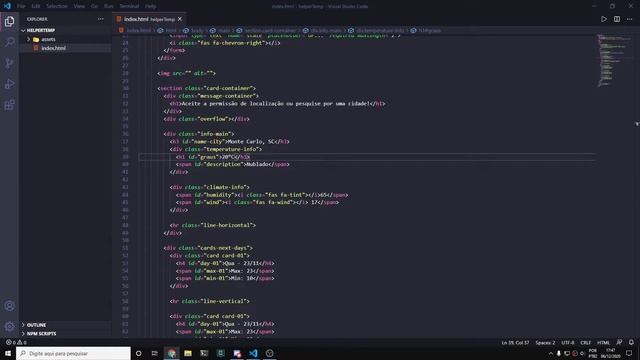Click the VS Code logo in title bar
Viewport: 640px width, 360px height.
point(7,6)
